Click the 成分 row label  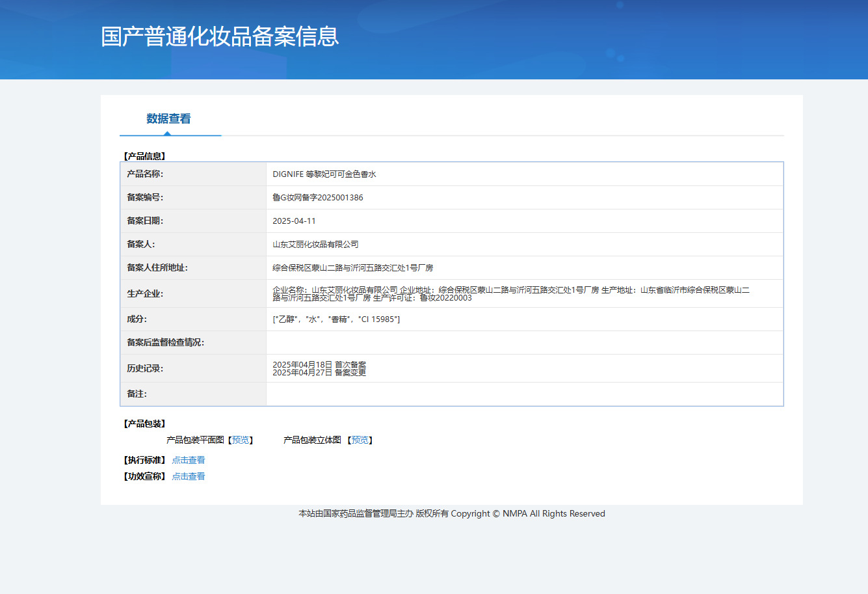[137, 319]
